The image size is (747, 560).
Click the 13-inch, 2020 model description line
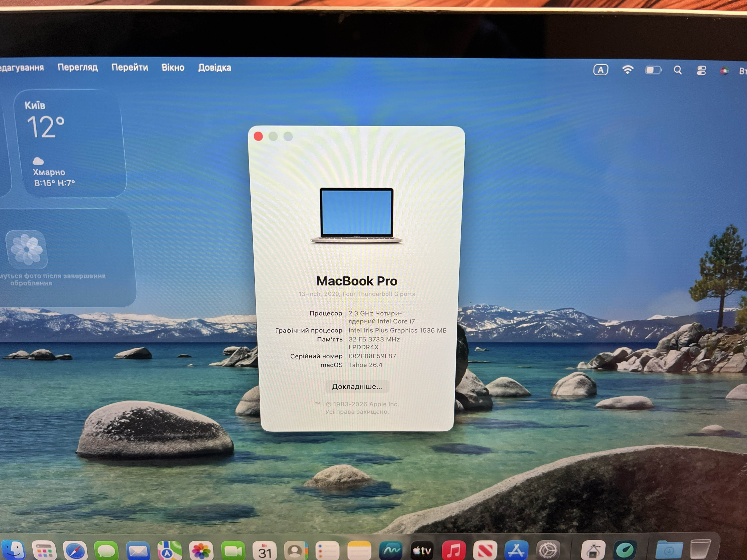pos(357,294)
